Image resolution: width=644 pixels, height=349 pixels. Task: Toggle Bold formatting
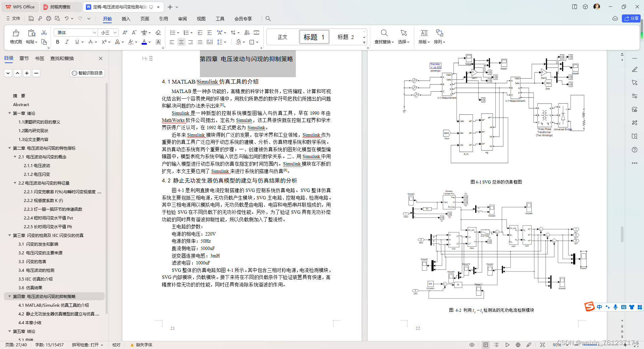(x=58, y=42)
